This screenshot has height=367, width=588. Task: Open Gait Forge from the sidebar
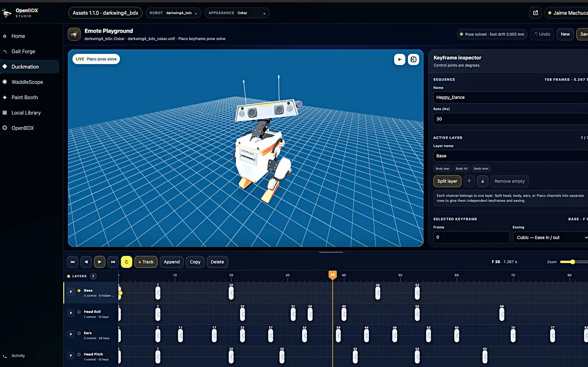tap(29, 51)
